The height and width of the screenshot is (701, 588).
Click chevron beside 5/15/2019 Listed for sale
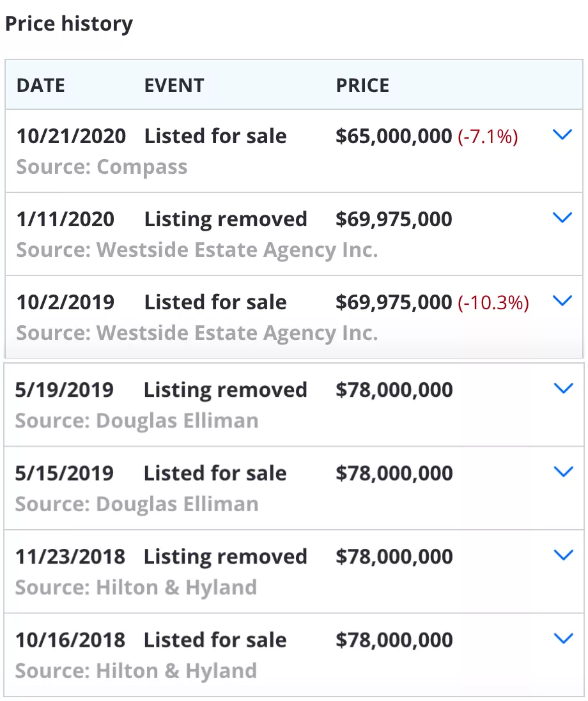563,472
